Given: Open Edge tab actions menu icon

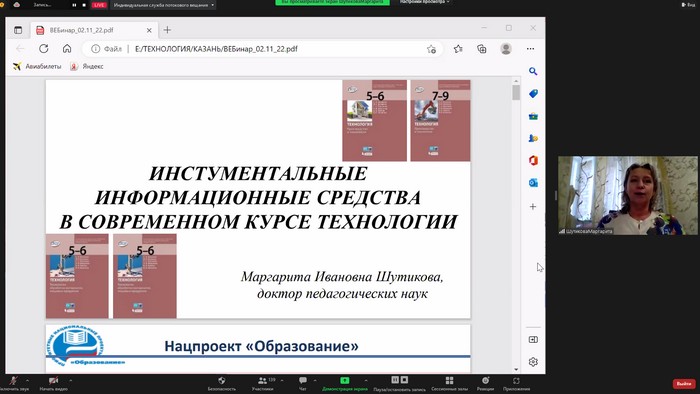Looking at the screenshot, I should point(18,30).
